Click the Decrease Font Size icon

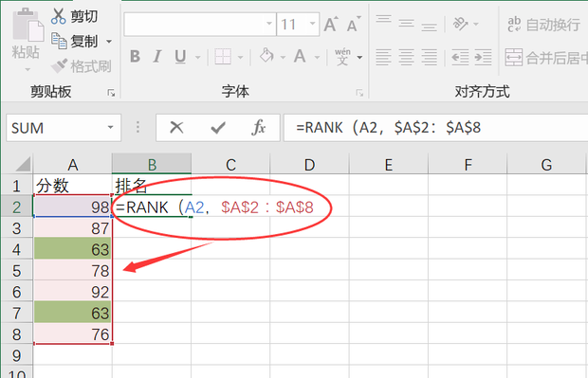point(353,25)
